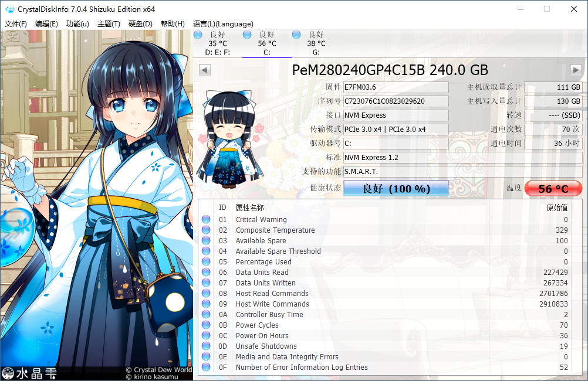Viewport: 588px width, 381px height.
Task: Click the health dot next to Power On Hours
Action: tap(206, 335)
